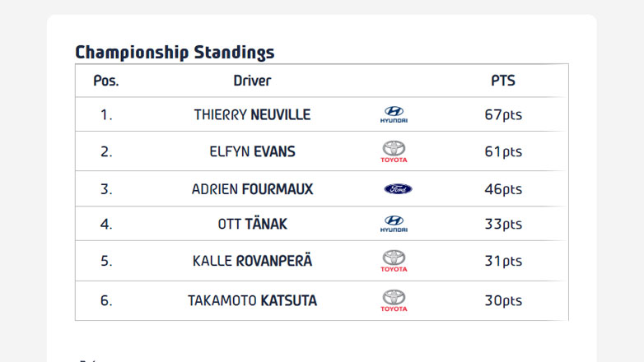Click the Pos. column header
644x362 pixels.
(x=105, y=81)
